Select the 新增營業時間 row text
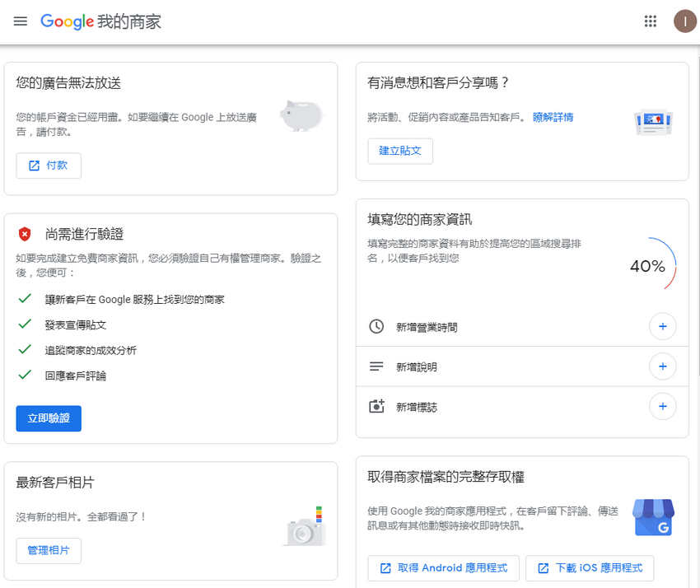 (x=427, y=327)
